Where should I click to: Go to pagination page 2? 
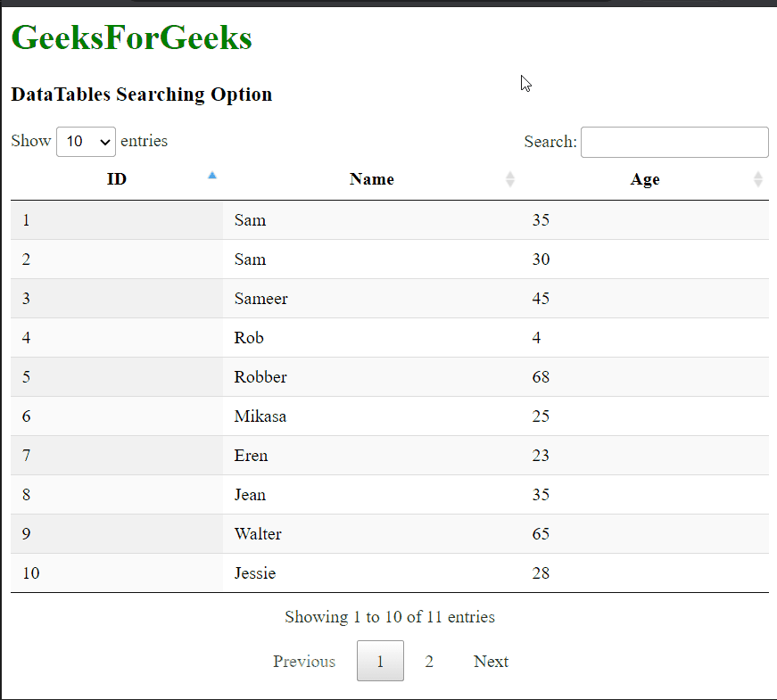tap(429, 661)
